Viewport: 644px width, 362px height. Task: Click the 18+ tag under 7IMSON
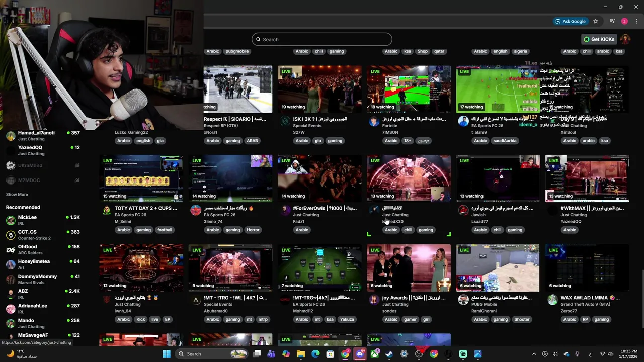pyautogui.click(x=408, y=141)
